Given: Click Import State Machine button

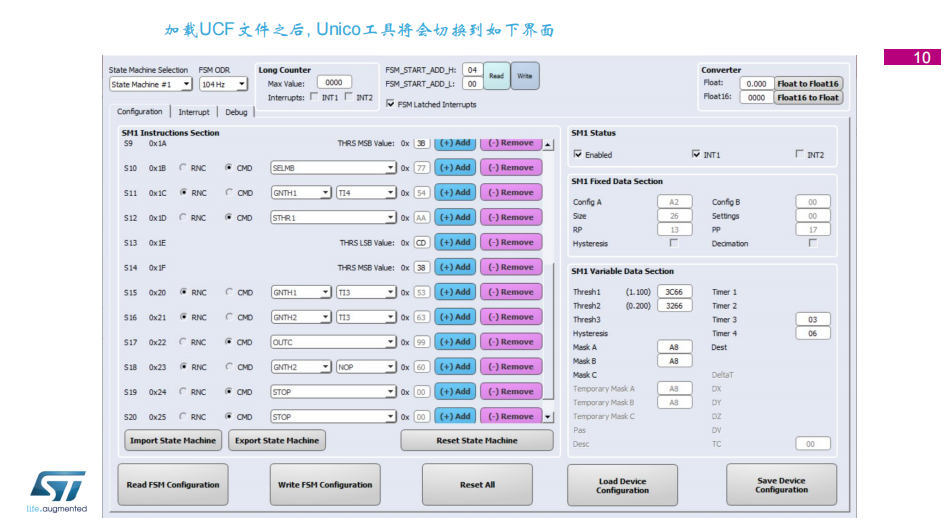Looking at the screenshot, I should (x=173, y=441).
